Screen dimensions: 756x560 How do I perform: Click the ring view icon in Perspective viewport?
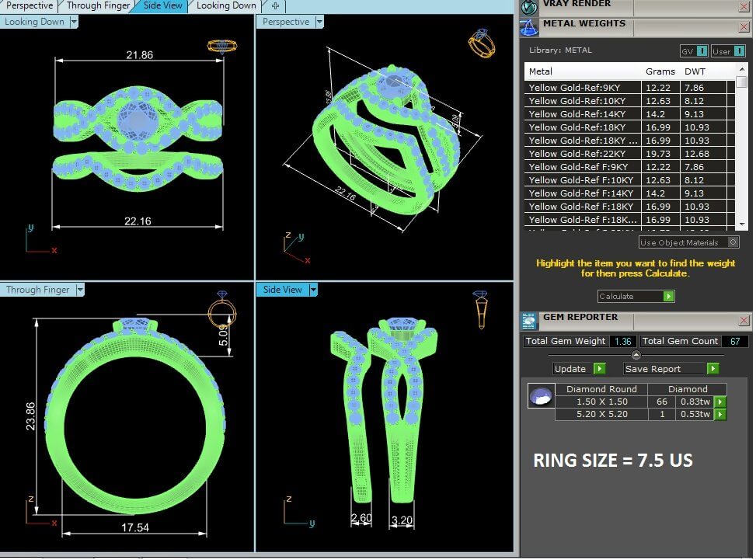(x=481, y=43)
